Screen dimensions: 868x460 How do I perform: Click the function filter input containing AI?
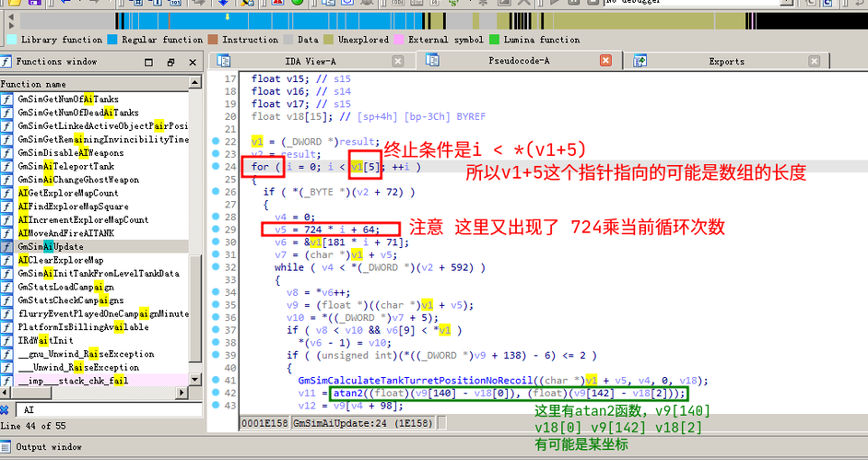point(109,409)
